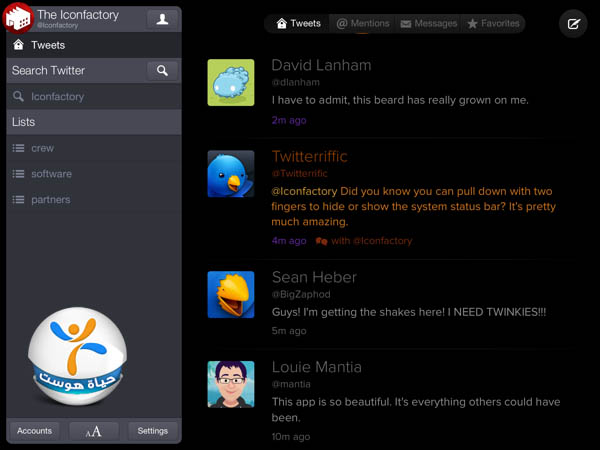Click The Iconfactory account title

pos(78,15)
